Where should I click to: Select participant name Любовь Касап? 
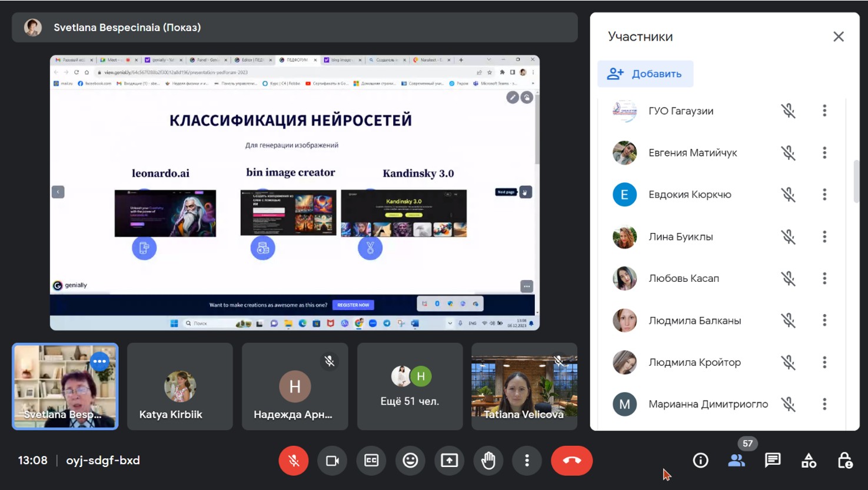coord(684,278)
